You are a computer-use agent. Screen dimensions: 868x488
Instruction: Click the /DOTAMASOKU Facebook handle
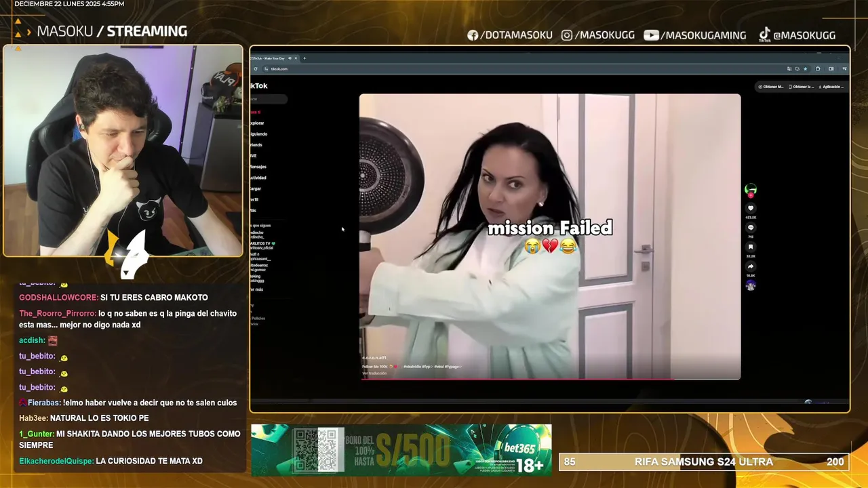point(510,35)
